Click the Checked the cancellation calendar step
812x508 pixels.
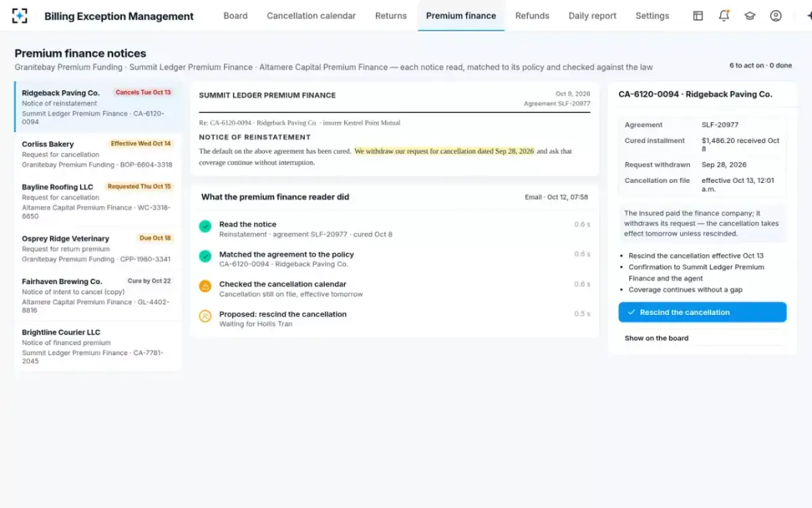coord(394,289)
